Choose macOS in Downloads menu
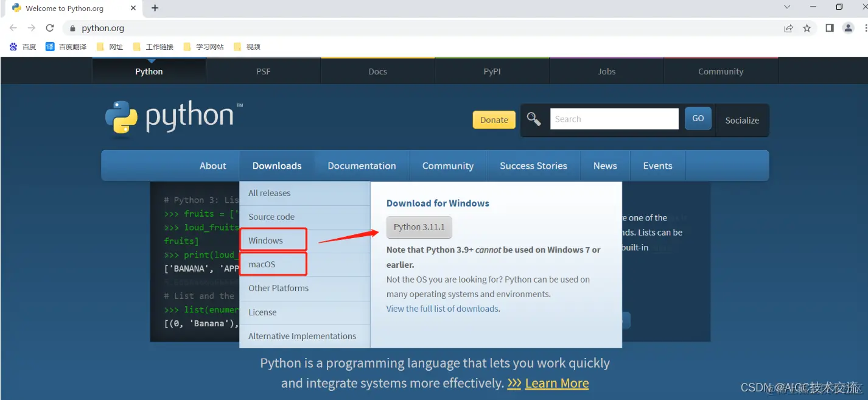The height and width of the screenshot is (400, 868). pyautogui.click(x=305, y=264)
